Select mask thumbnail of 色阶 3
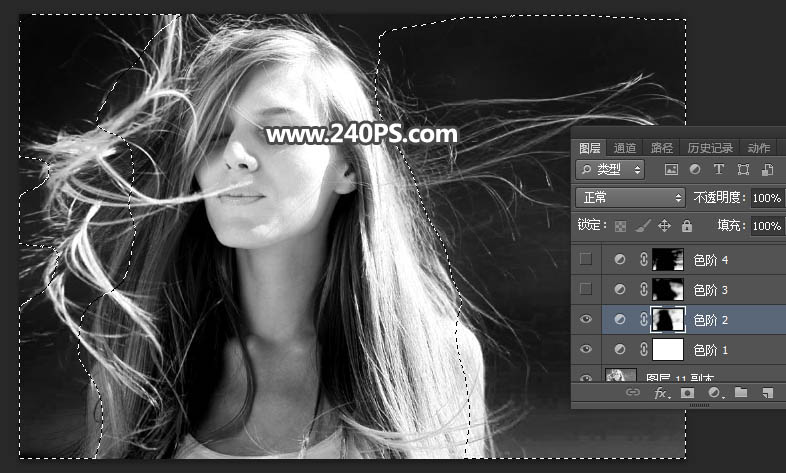 pyautogui.click(x=668, y=290)
